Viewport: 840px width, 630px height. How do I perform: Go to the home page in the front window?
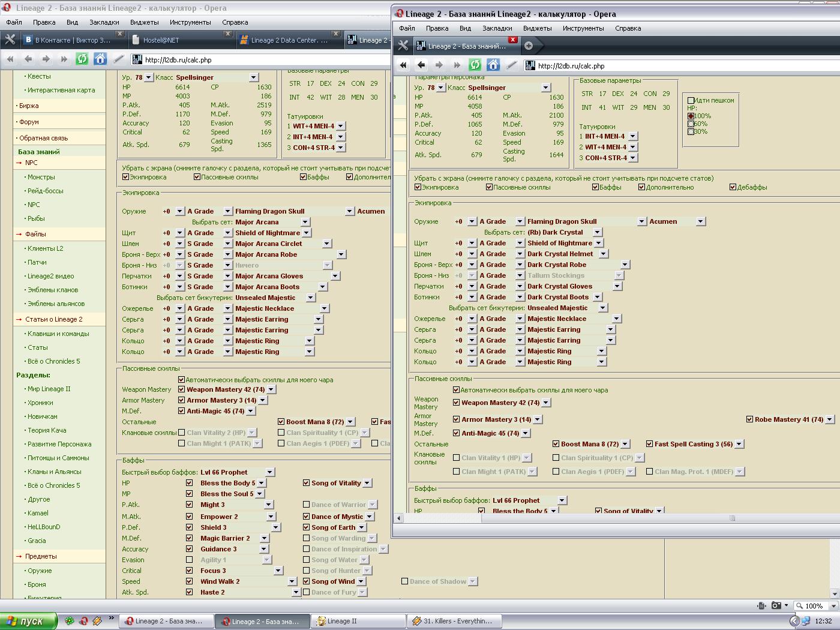pyautogui.click(x=493, y=65)
